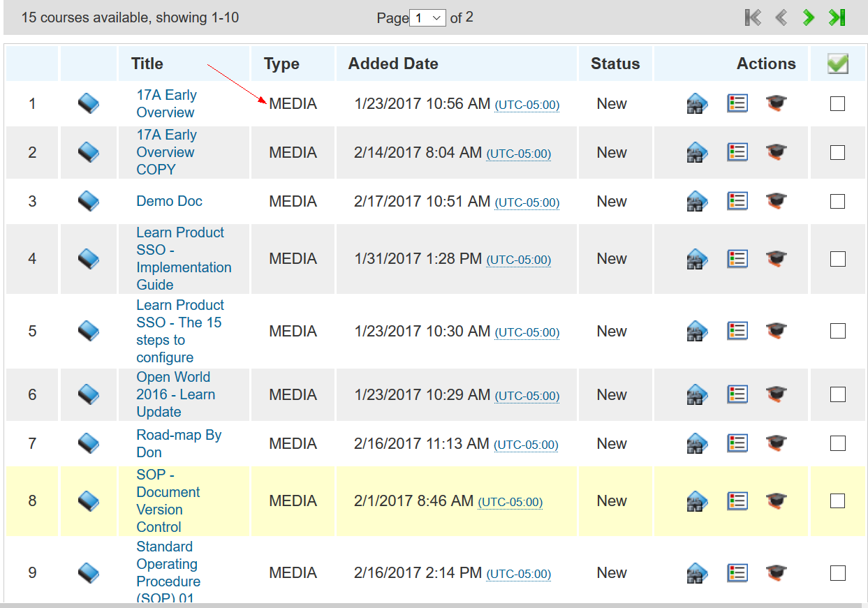Jump to the last page of courses

[x=837, y=17]
